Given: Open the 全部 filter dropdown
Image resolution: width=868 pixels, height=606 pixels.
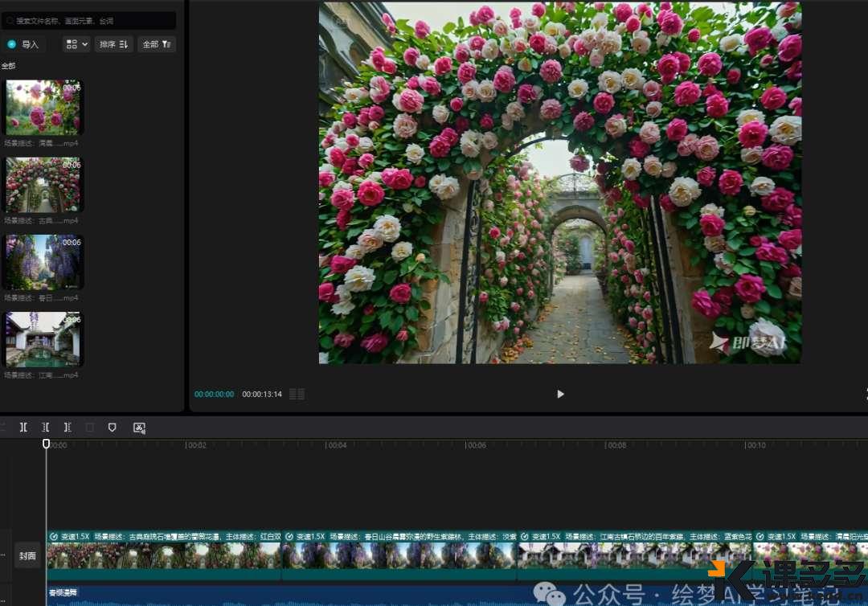Looking at the screenshot, I should point(156,44).
